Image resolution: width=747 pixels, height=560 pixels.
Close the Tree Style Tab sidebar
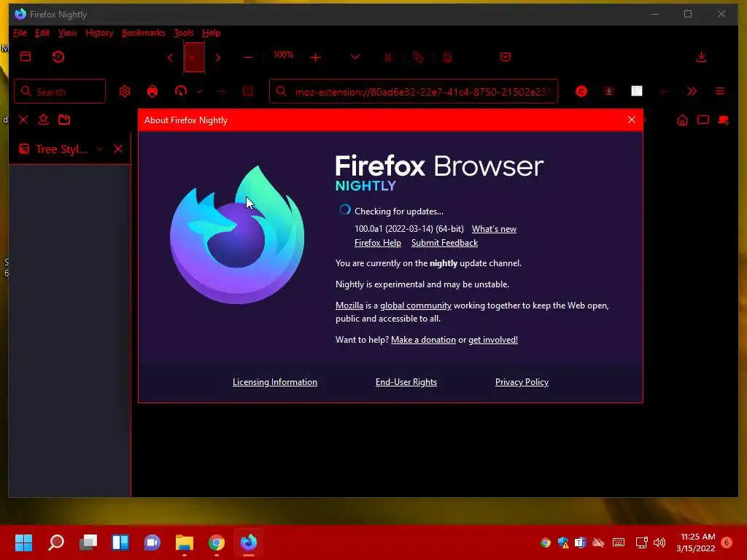coord(118,149)
